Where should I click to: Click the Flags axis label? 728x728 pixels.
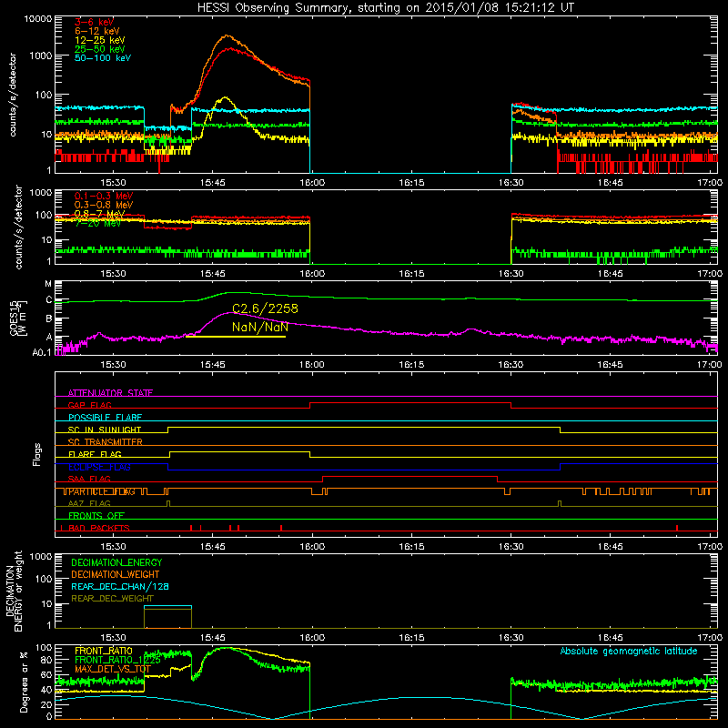pyautogui.click(x=36, y=454)
